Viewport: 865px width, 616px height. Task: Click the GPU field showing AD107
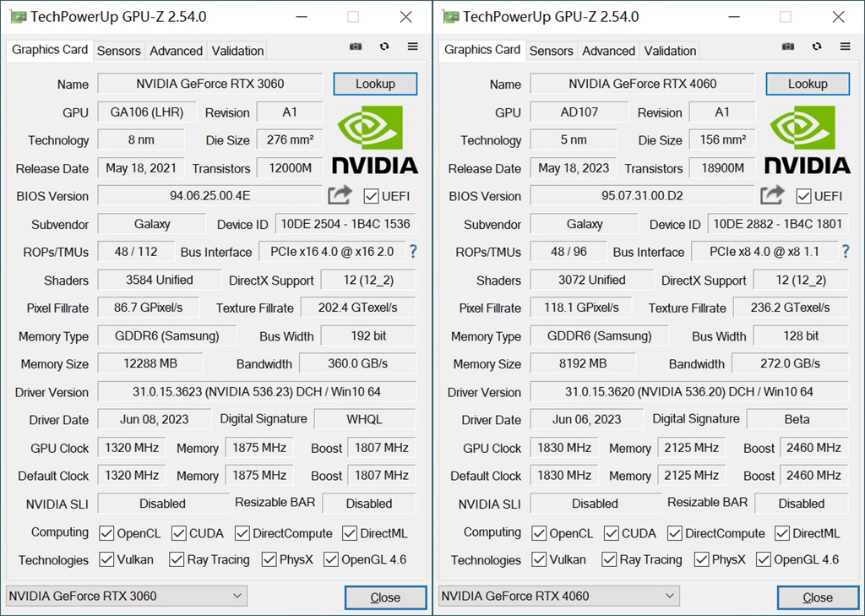point(579,112)
